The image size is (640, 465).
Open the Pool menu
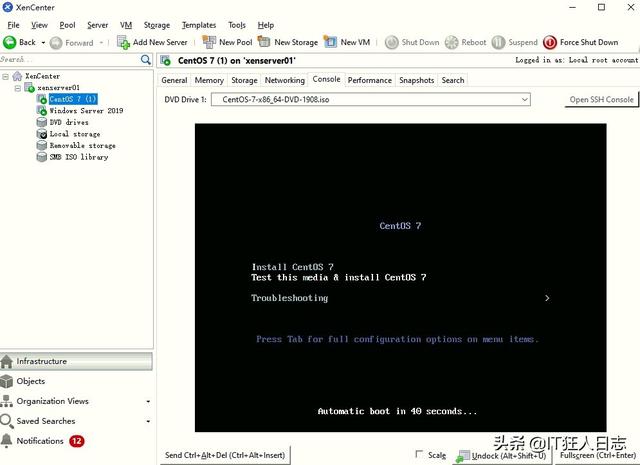pyautogui.click(x=67, y=25)
